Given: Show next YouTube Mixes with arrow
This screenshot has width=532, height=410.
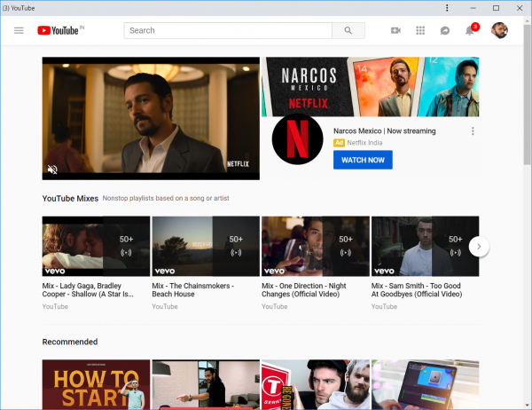Looking at the screenshot, I should 479,247.
